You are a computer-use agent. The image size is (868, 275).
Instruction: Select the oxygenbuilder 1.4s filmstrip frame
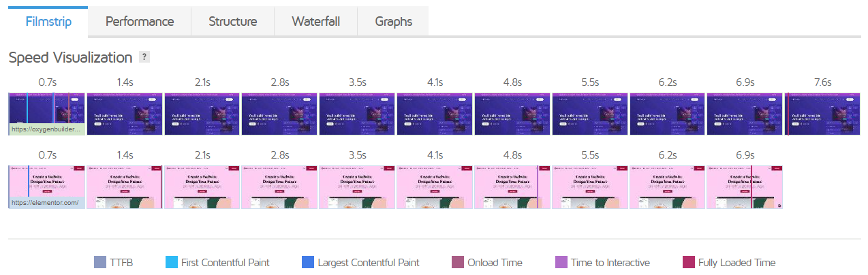[x=125, y=114]
